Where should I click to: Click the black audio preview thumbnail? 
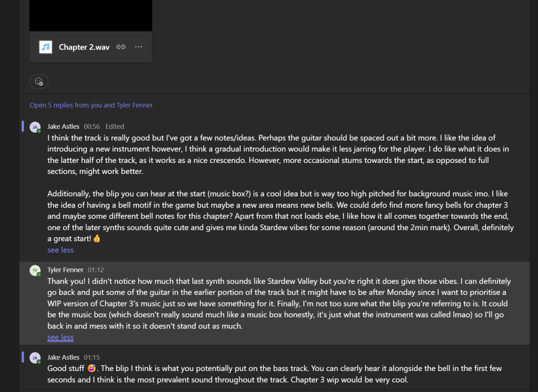tap(90, 15)
